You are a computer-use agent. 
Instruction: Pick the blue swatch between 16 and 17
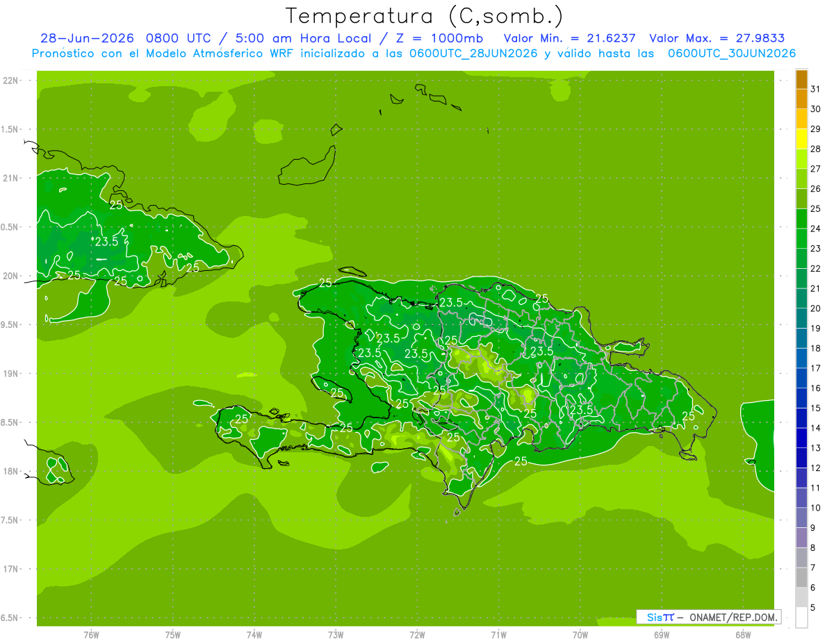(x=801, y=378)
